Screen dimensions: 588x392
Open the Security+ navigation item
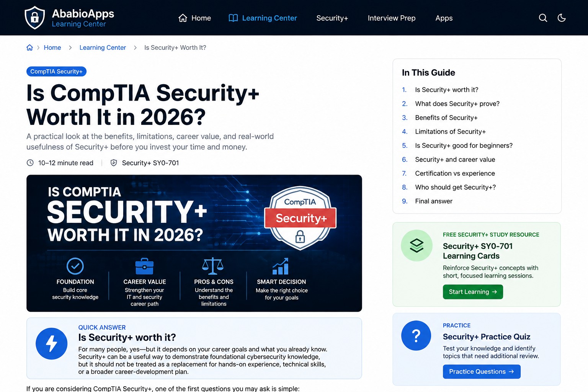pos(332,18)
